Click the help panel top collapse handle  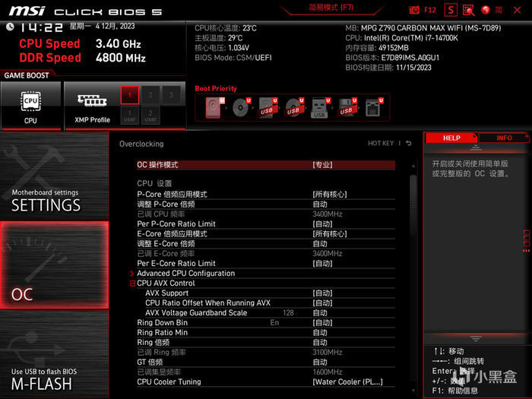coord(476,147)
